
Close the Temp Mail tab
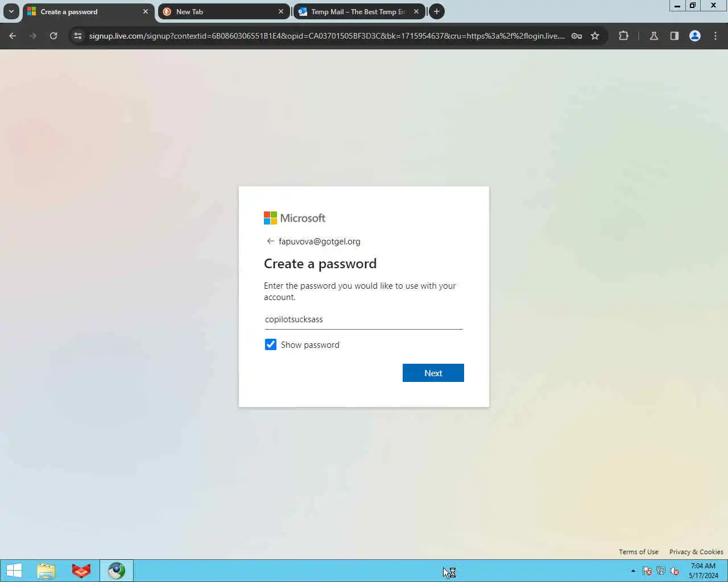click(416, 11)
